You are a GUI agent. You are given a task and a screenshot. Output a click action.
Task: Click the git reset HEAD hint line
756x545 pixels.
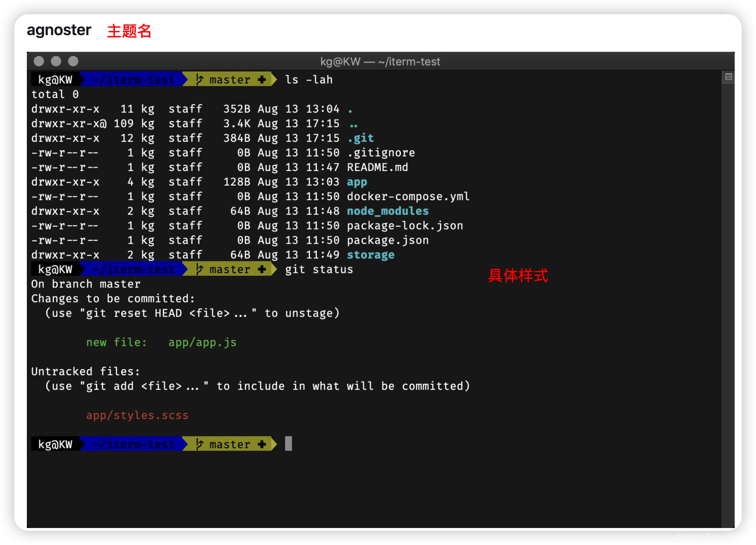pyautogui.click(x=192, y=313)
